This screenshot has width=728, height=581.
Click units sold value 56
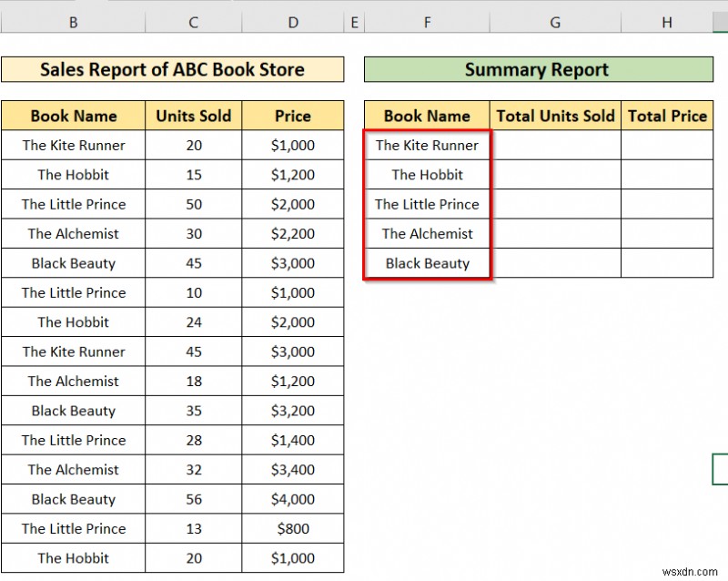point(193,499)
